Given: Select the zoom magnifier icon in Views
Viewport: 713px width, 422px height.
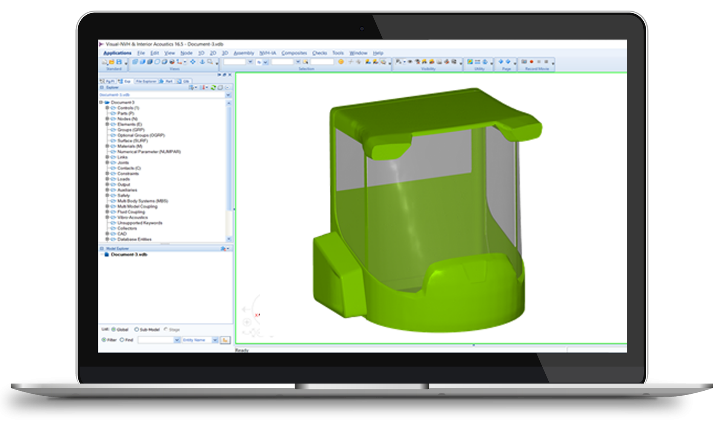Looking at the screenshot, I should pos(210,62).
